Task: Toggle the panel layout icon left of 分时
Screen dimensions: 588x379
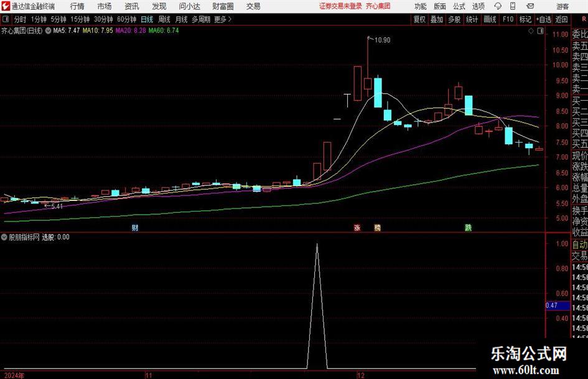Action: [x=6, y=19]
